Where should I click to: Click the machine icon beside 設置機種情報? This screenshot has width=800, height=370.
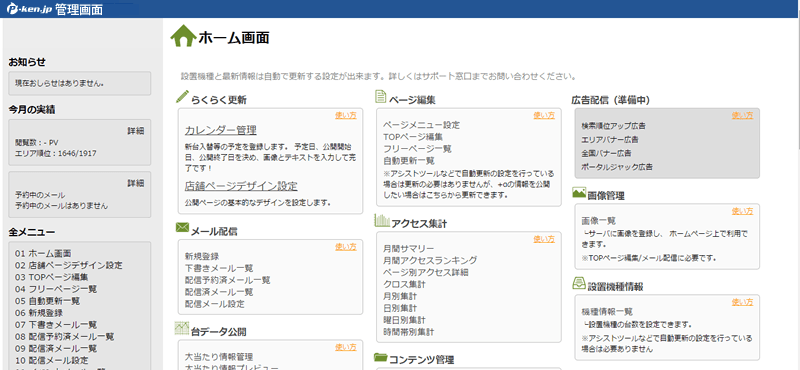(579, 283)
